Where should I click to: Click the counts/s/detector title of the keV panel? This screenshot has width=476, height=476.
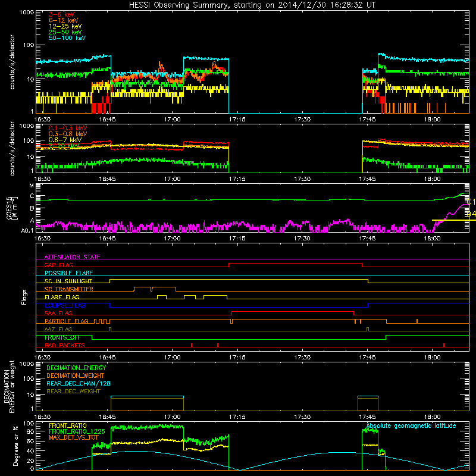12,62
